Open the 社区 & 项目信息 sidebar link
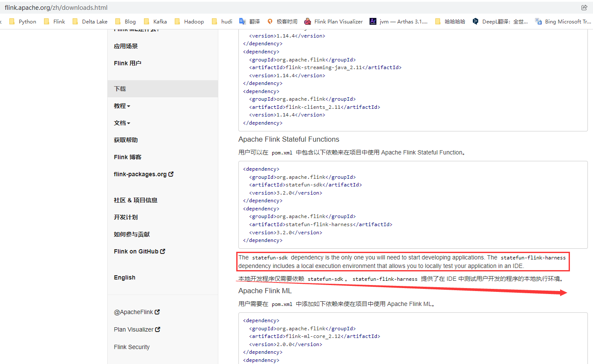593x364 pixels. point(135,200)
